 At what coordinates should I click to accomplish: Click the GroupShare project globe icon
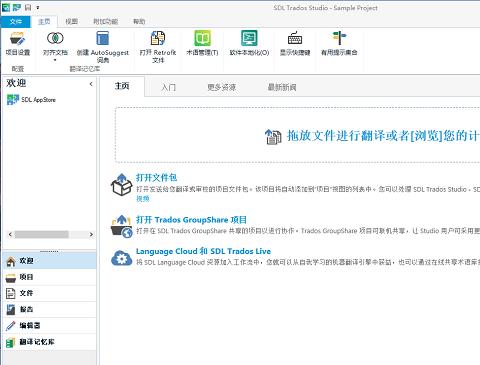[x=122, y=227]
